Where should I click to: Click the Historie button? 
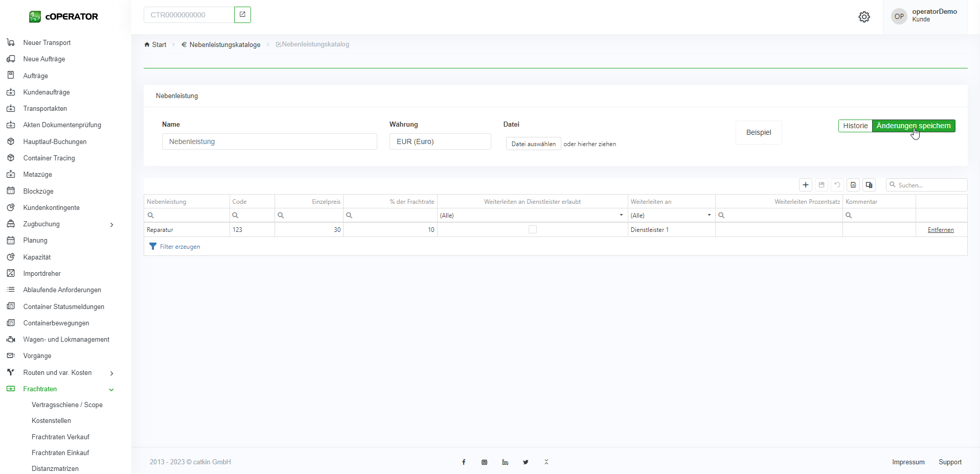855,126
